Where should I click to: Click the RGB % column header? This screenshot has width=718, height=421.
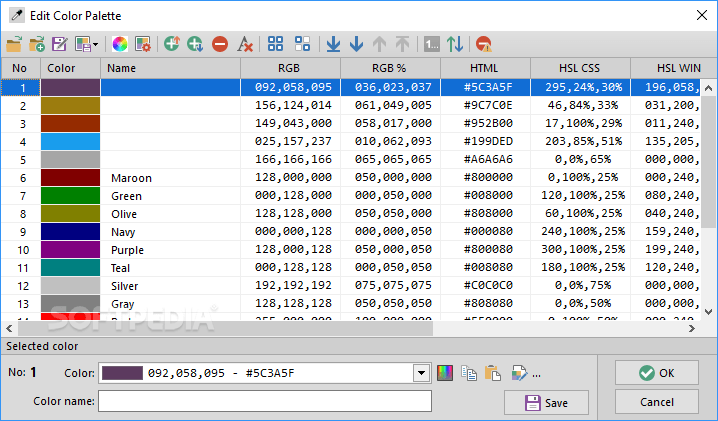click(391, 68)
